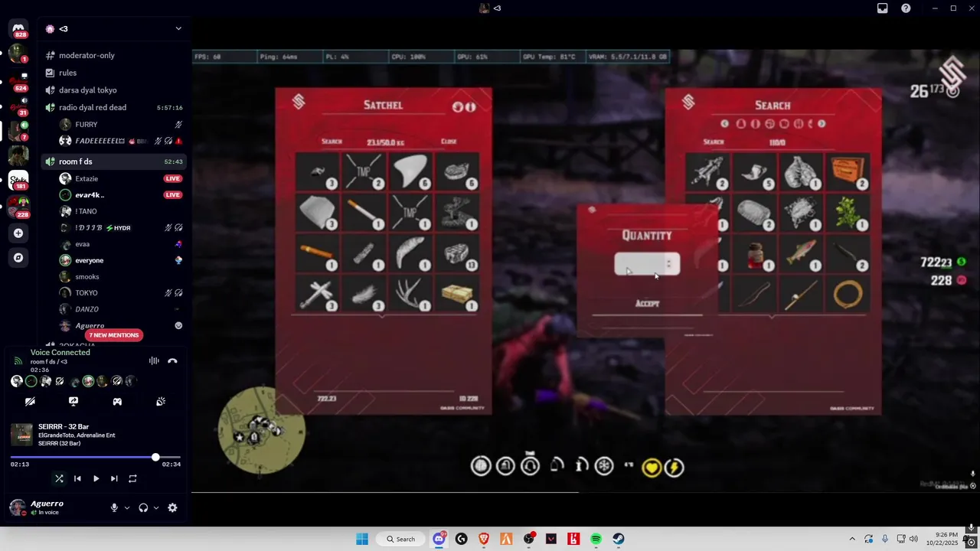Go to previous category in Search panel

coord(724,124)
